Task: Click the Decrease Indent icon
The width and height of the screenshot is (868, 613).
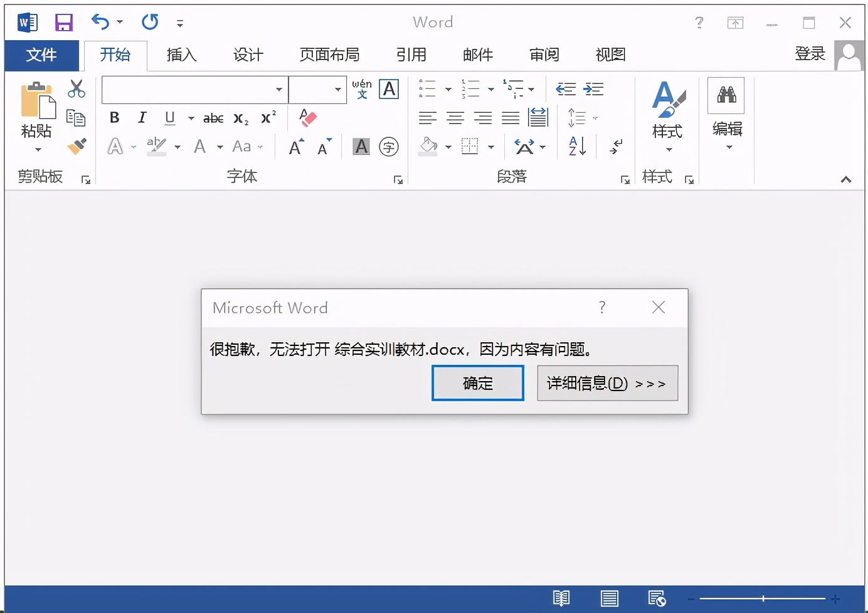Action: [x=566, y=89]
